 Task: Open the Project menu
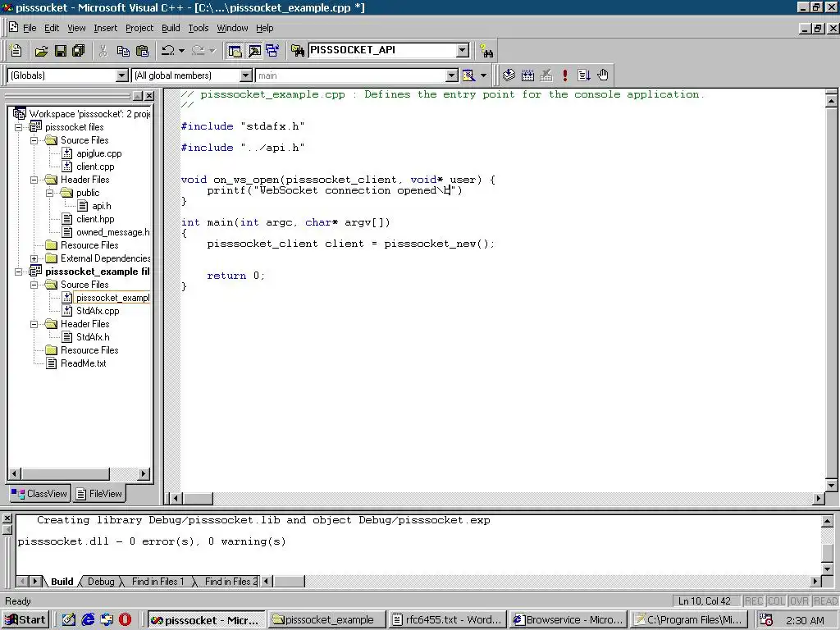click(139, 28)
